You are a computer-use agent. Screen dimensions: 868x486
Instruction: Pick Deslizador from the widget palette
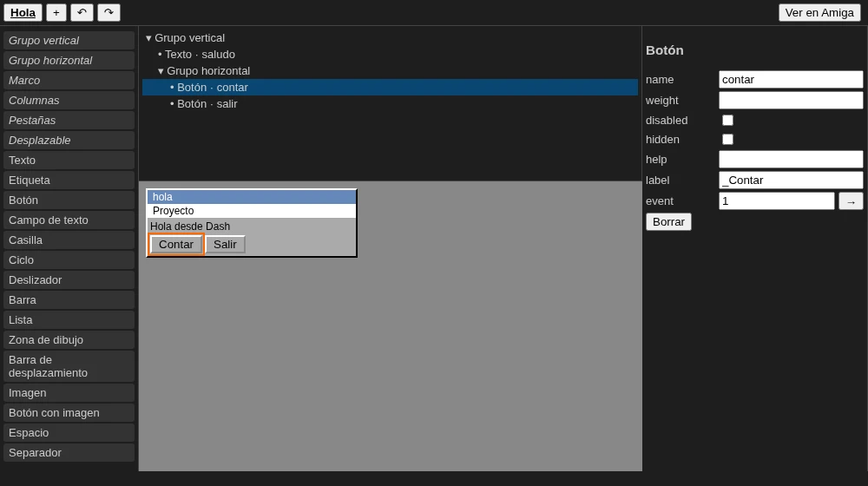69,279
